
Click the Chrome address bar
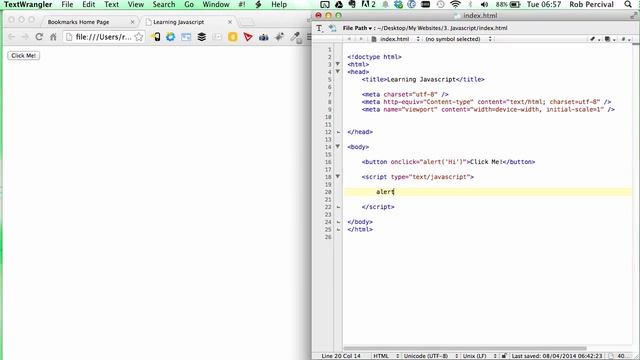coord(104,37)
